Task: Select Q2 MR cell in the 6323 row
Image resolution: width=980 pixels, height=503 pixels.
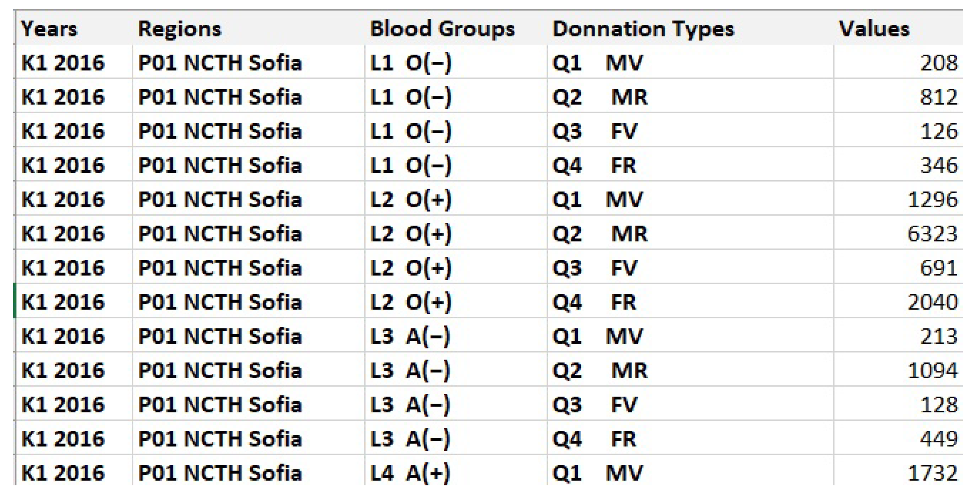Action: tap(600, 234)
